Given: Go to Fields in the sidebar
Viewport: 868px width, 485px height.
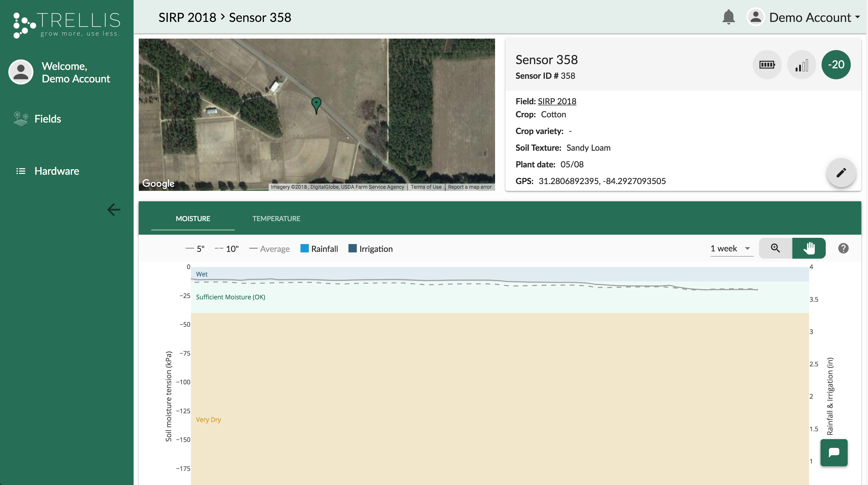Looking at the screenshot, I should pos(47,119).
